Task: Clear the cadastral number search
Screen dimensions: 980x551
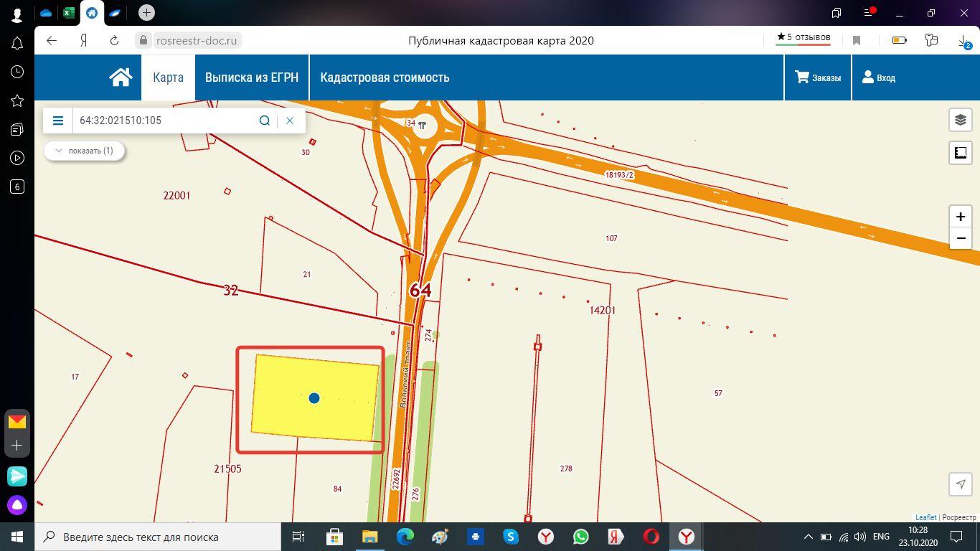Action: [x=290, y=121]
